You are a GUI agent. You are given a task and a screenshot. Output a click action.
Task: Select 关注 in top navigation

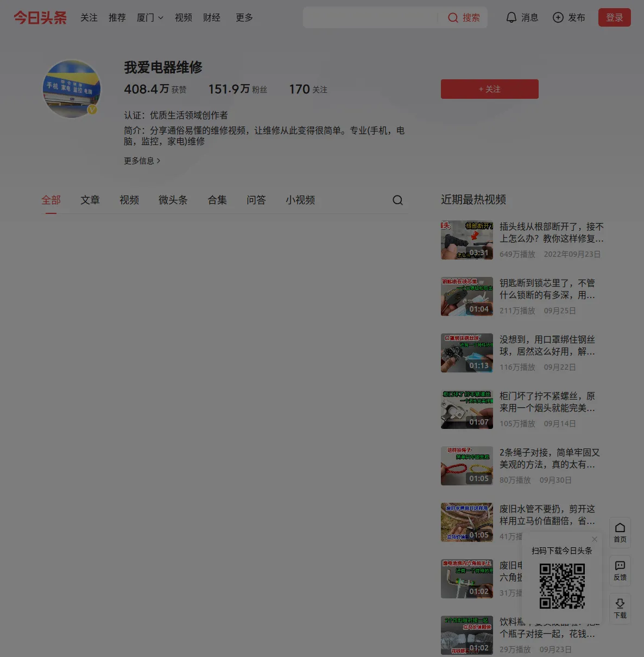click(x=89, y=18)
